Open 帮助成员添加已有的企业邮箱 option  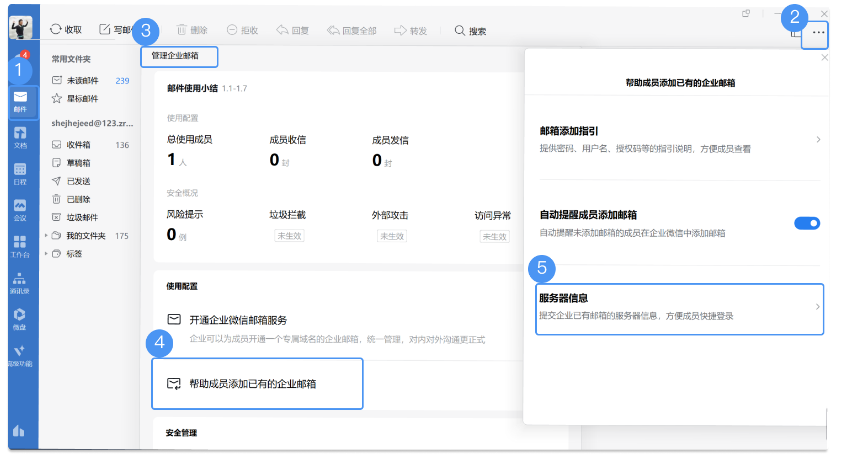coord(257,383)
